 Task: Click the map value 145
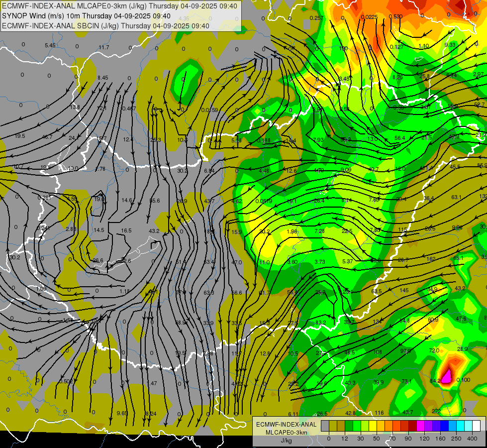point(404,290)
